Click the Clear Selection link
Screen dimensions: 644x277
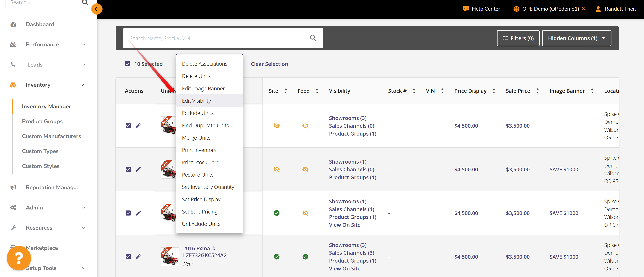click(269, 64)
